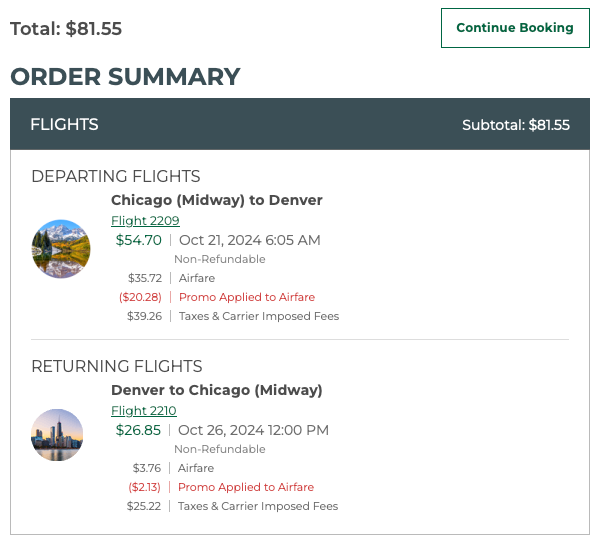Click the Denver mountain thumbnail image
Image resolution: width=600 pixels, height=542 pixels.
point(61,249)
